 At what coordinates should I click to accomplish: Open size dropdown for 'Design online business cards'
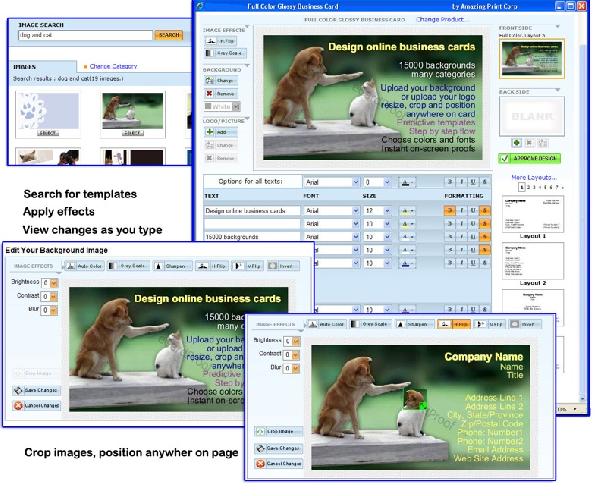(387, 210)
